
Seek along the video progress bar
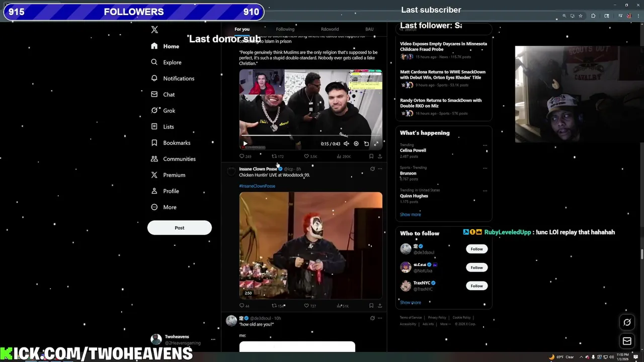[x=310, y=135]
